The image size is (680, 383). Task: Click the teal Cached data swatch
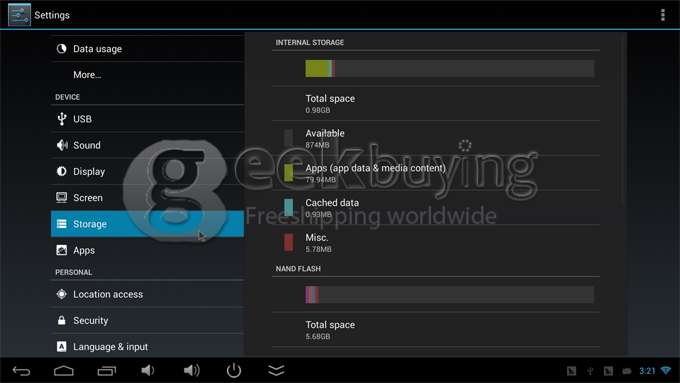pos(288,207)
